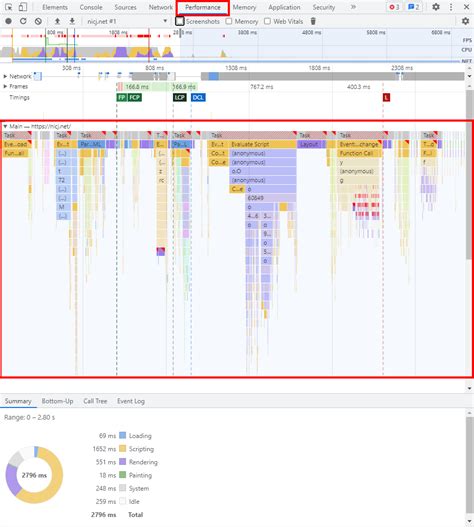The width and height of the screenshot is (474, 527).
Task: Toggle the device toolbar icon
Action: pos(23,7)
